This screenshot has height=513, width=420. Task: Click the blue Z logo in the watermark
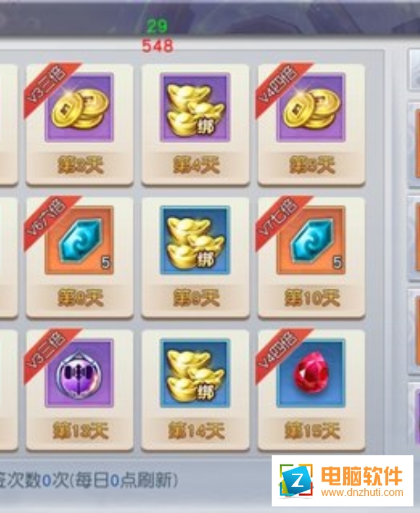pyautogui.click(x=295, y=481)
